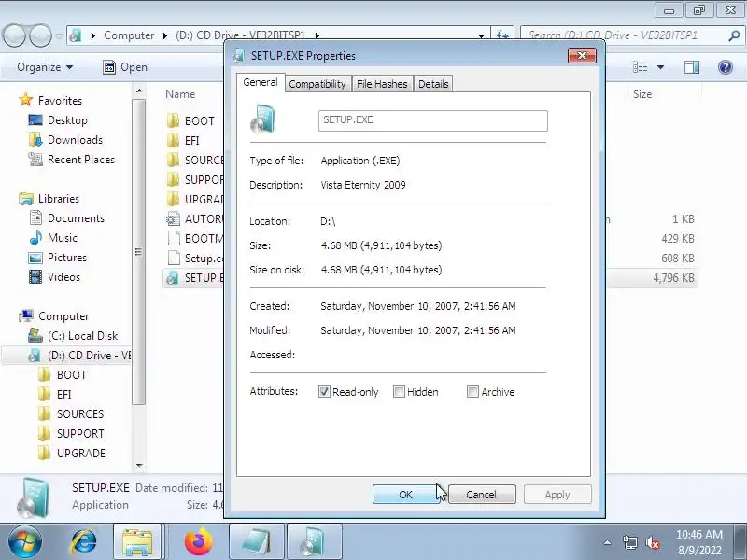Click the refresh button beside address bar
The width and height of the screenshot is (747, 560).
(x=502, y=35)
